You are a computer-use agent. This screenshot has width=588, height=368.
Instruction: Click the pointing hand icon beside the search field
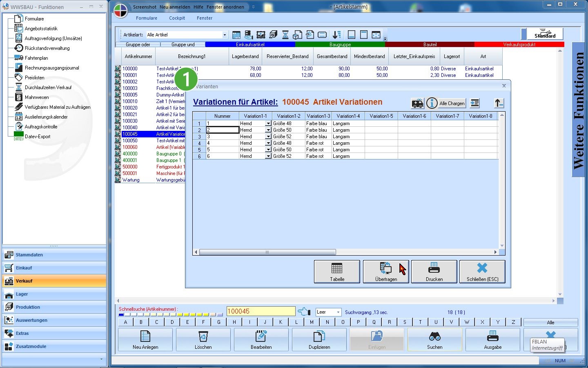click(304, 312)
